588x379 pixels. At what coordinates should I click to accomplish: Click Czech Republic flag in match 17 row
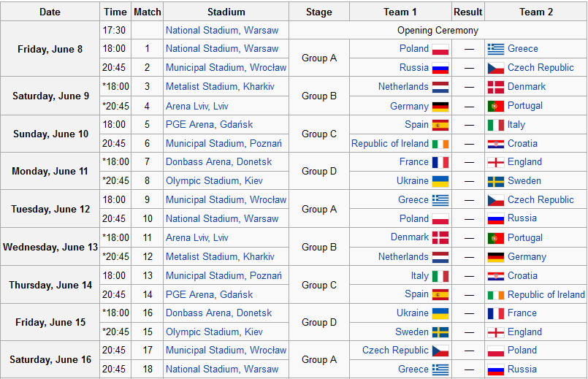tap(440, 351)
